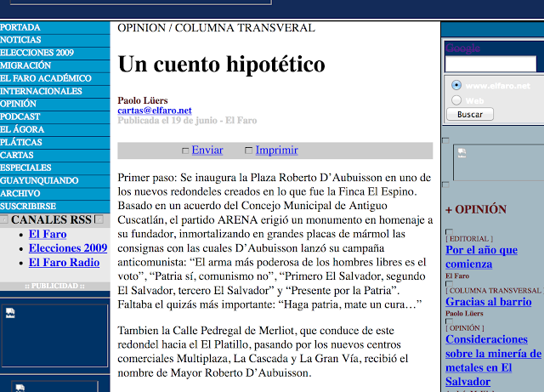This screenshot has height=392, width=544.
Task: Go to EL ÁGORA section
Action: [x=22, y=129]
